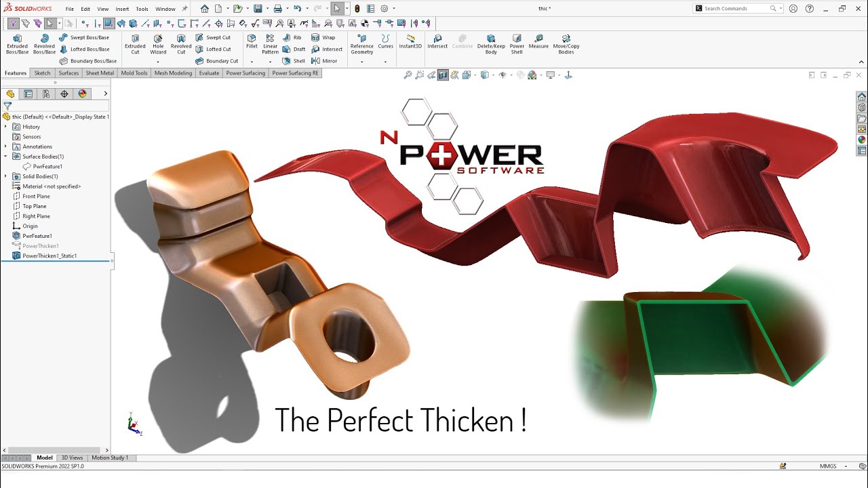This screenshot has height=488, width=868.
Task: Click the Extruded Boss/Base tool
Action: [x=18, y=44]
